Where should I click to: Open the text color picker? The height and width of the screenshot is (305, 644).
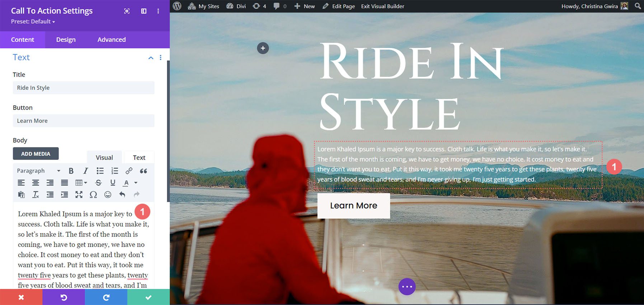tap(126, 183)
